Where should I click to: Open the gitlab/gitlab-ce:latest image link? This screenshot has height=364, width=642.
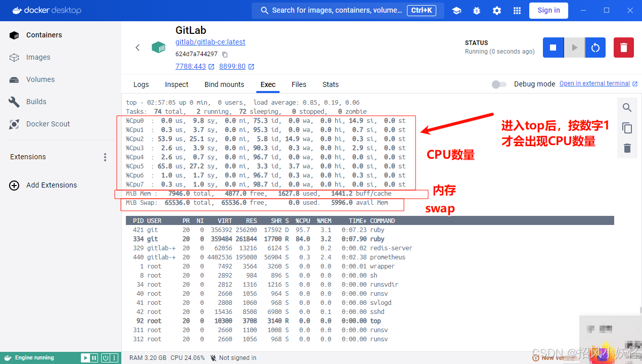click(x=210, y=42)
